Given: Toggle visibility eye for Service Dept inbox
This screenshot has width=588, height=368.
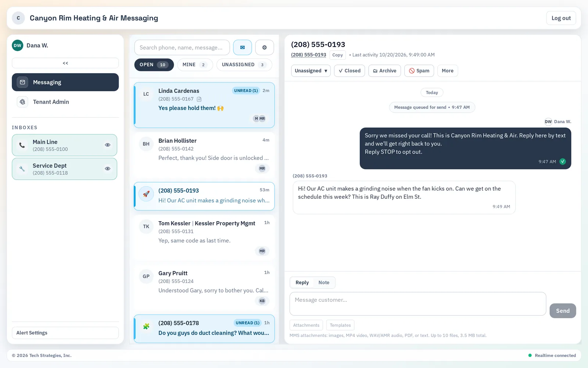Looking at the screenshot, I should coord(108,169).
